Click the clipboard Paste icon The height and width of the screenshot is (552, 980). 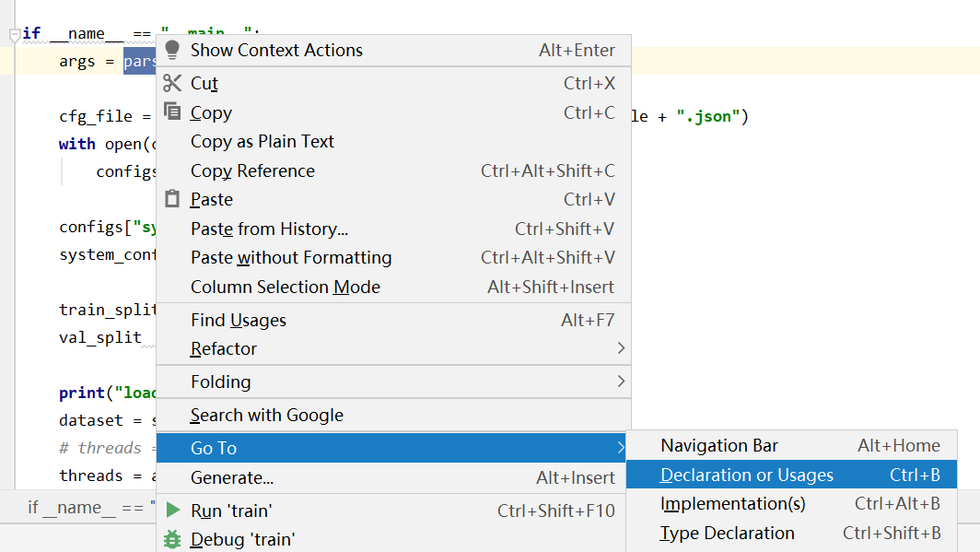click(172, 199)
